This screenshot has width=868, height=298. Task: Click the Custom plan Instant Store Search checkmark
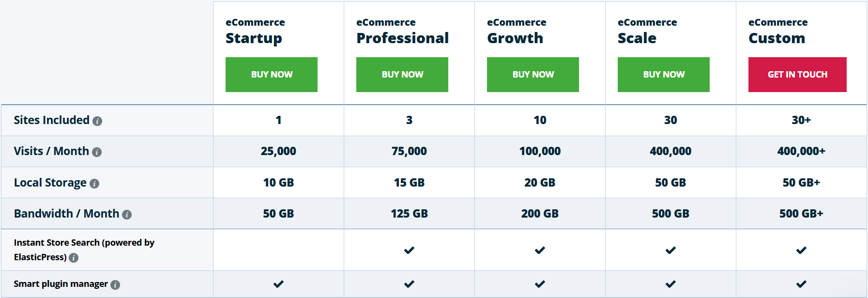[801, 251]
